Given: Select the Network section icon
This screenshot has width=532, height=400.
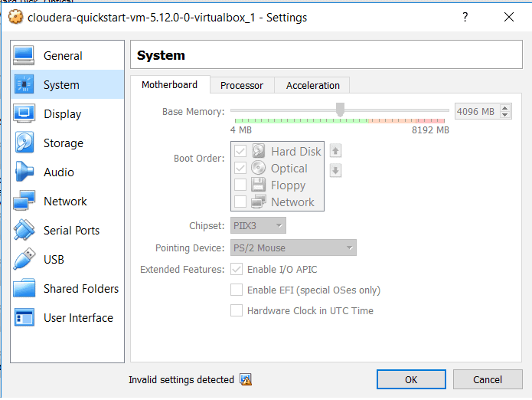Looking at the screenshot, I should pos(24,202).
